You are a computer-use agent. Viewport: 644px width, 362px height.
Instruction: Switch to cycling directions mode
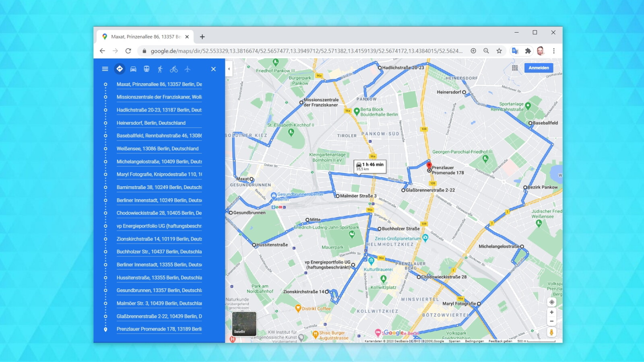(173, 69)
